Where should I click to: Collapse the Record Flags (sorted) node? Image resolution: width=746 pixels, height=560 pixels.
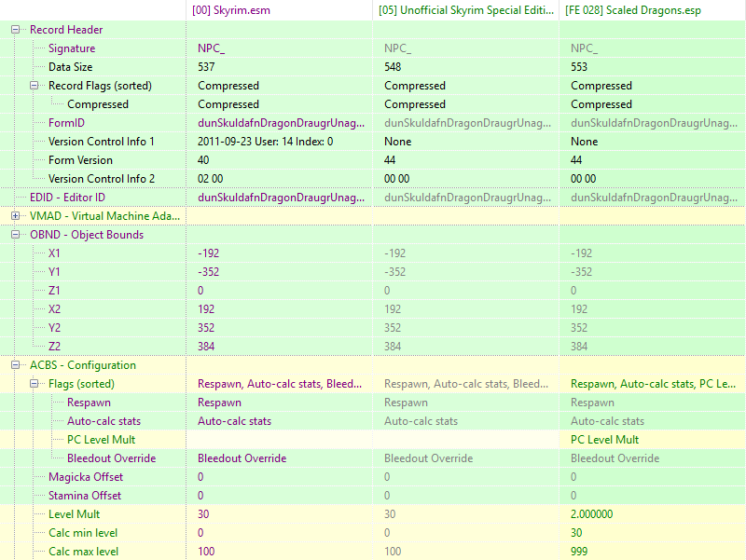(x=35, y=86)
